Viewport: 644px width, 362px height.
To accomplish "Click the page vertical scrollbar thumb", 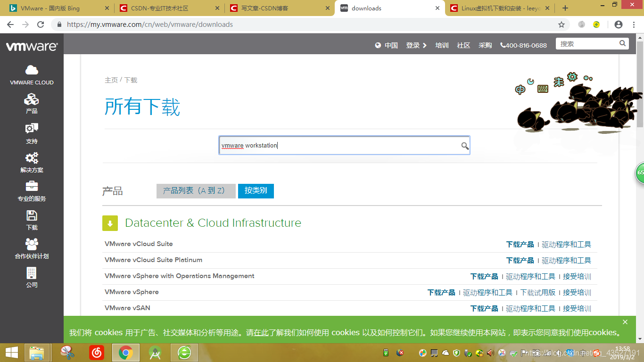I will tap(640, 84).
